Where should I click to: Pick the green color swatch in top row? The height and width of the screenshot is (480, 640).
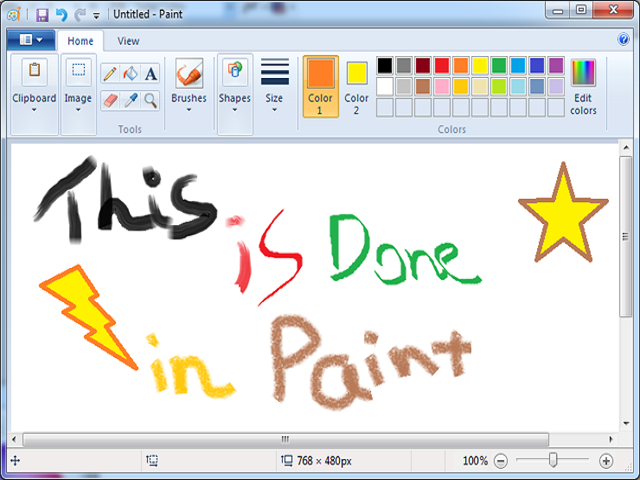(499, 65)
